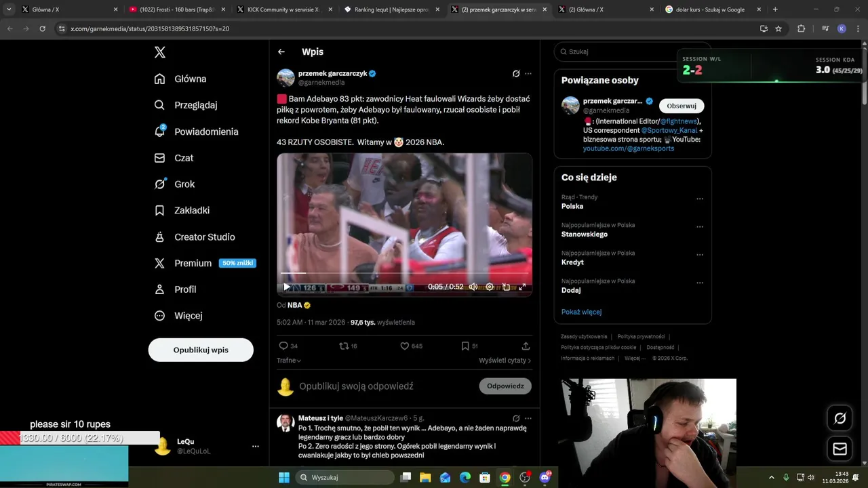This screenshot has height=488, width=868.
Task: Click the address bar URL
Action: [150, 29]
